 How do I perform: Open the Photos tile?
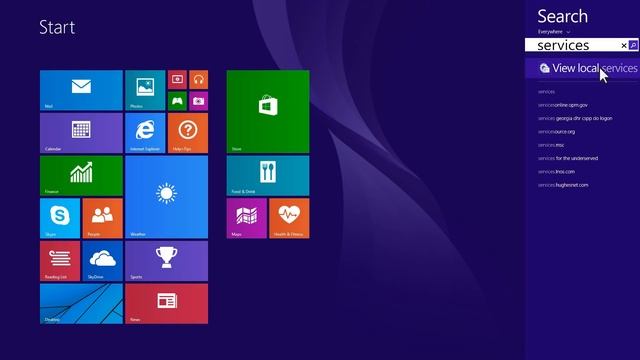[x=145, y=90]
